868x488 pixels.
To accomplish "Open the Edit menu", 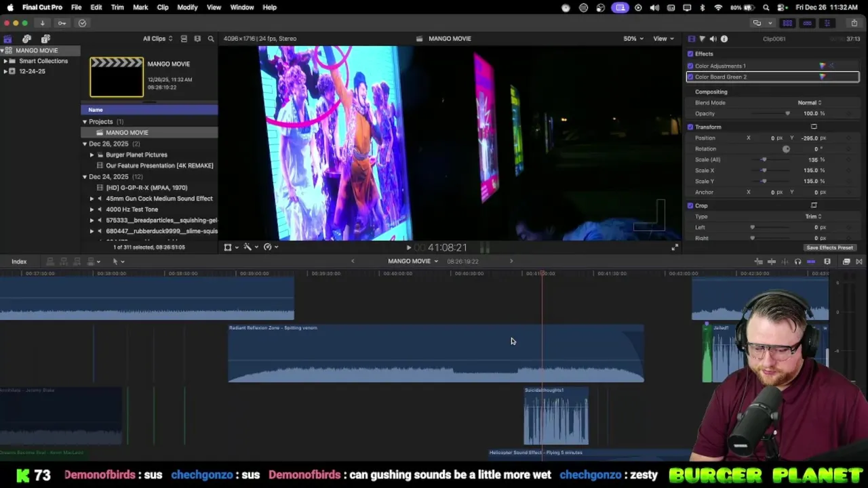I will [96, 7].
